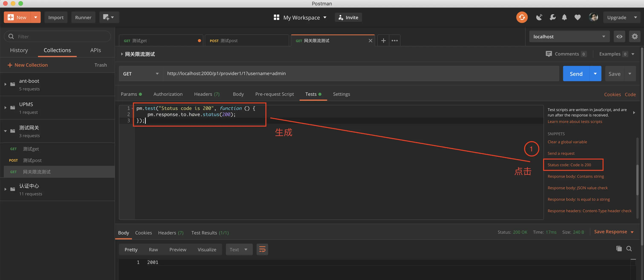Screen dimensions: 644x280
Task: Open the notifications bell icon
Action: tap(564, 17)
